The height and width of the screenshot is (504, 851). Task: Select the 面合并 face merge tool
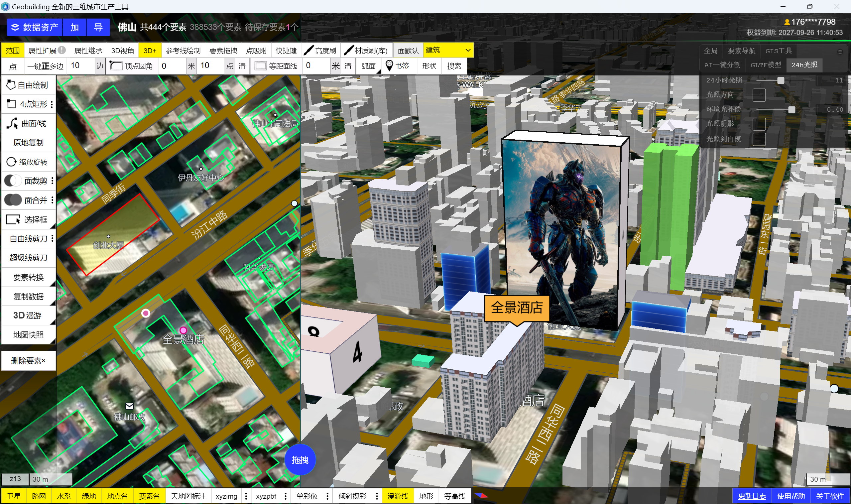[x=25, y=200]
